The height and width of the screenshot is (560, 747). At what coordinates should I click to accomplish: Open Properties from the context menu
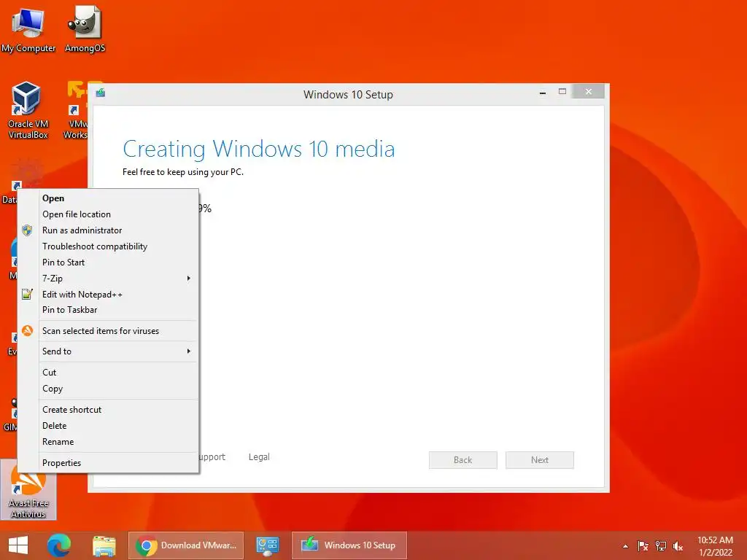[x=108, y=463]
